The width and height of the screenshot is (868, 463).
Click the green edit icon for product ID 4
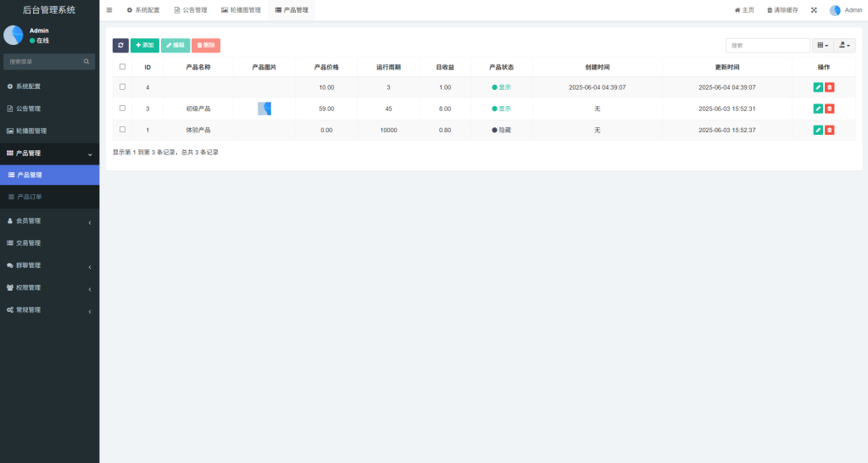tap(818, 87)
